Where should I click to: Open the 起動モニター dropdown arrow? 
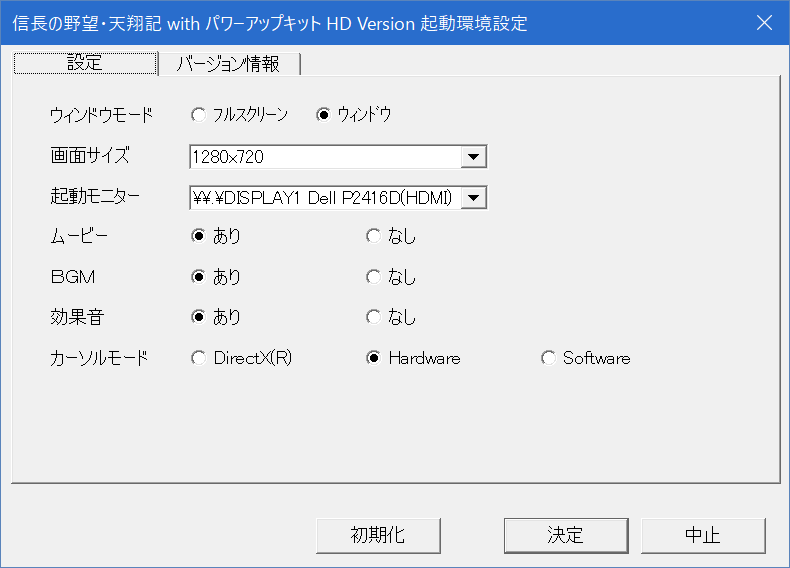474,198
